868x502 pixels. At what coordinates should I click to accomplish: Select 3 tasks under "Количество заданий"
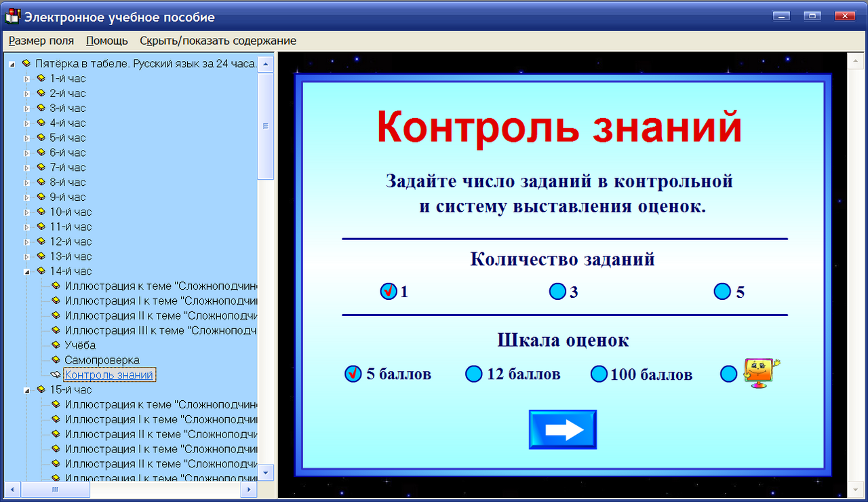pyautogui.click(x=558, y=292)
